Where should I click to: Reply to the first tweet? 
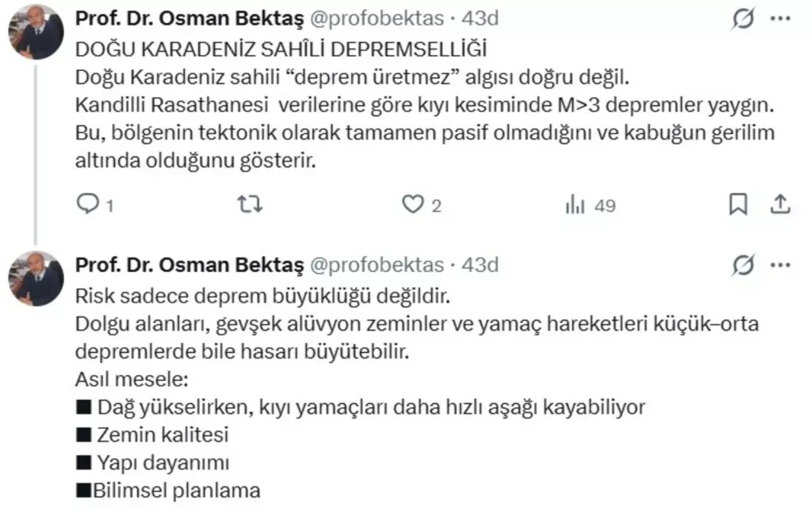pyautogui.click(x=86, y=205)
